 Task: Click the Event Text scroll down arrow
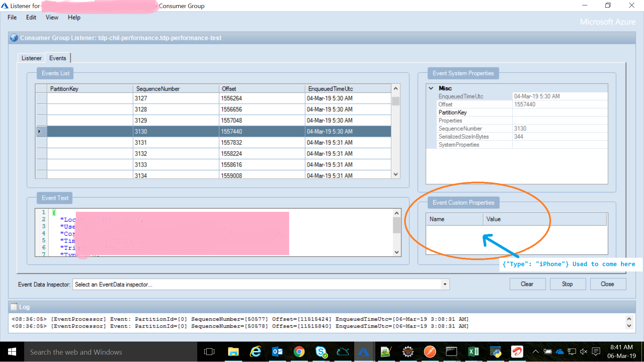pyautogui.click(x=397, y=252)
